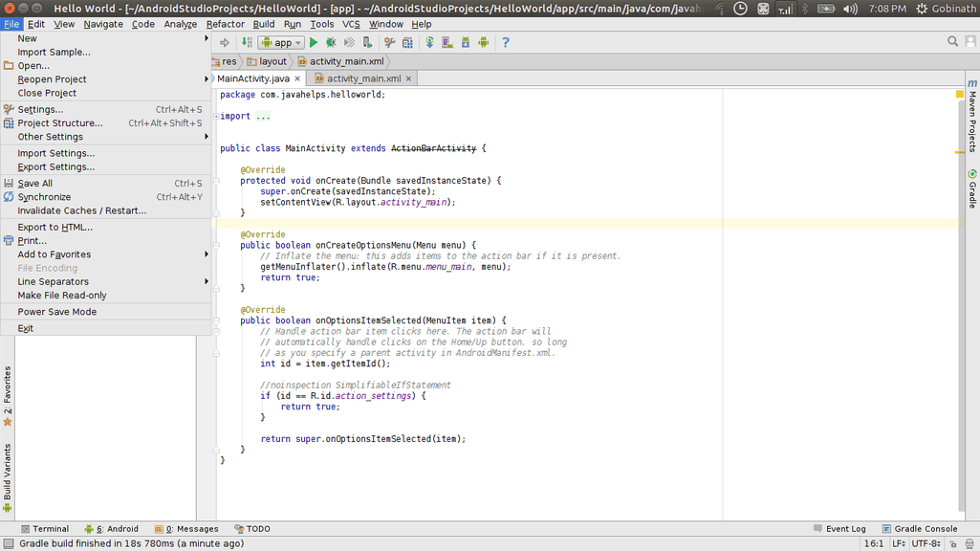Click Exit in File menu
The height and width of the screenshot is (551, 980).
click(x=105, y=328)
